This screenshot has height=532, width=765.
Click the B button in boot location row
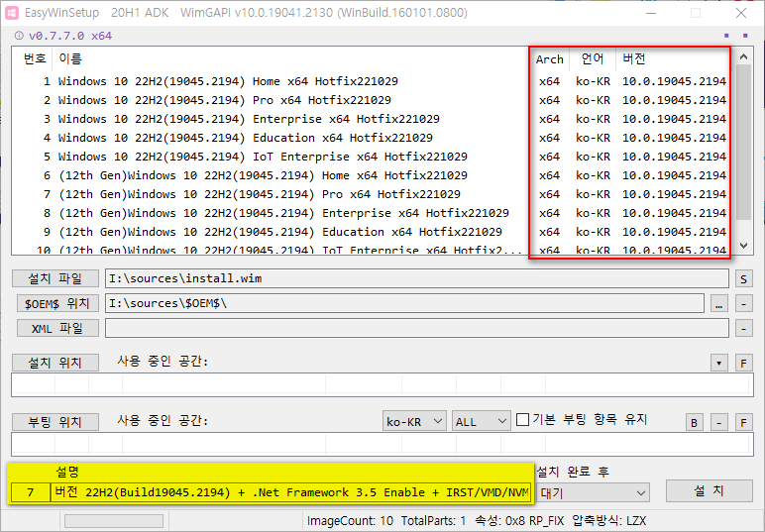(695, 422)
